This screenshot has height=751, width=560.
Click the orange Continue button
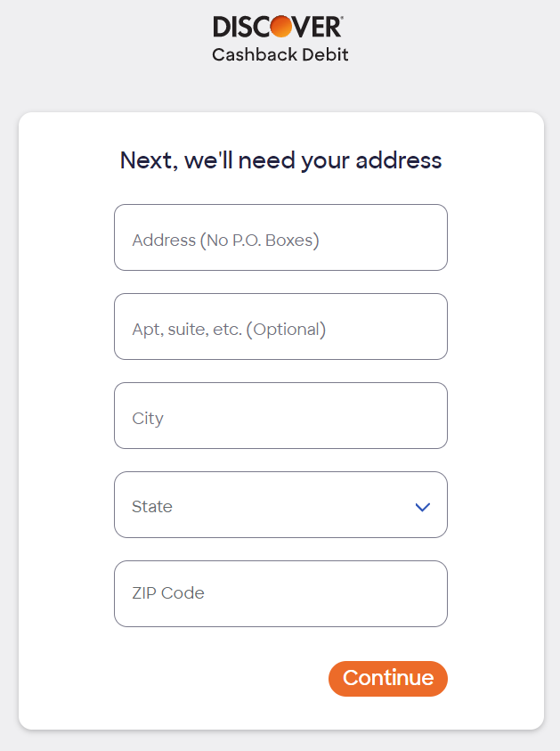click(388, 679)
